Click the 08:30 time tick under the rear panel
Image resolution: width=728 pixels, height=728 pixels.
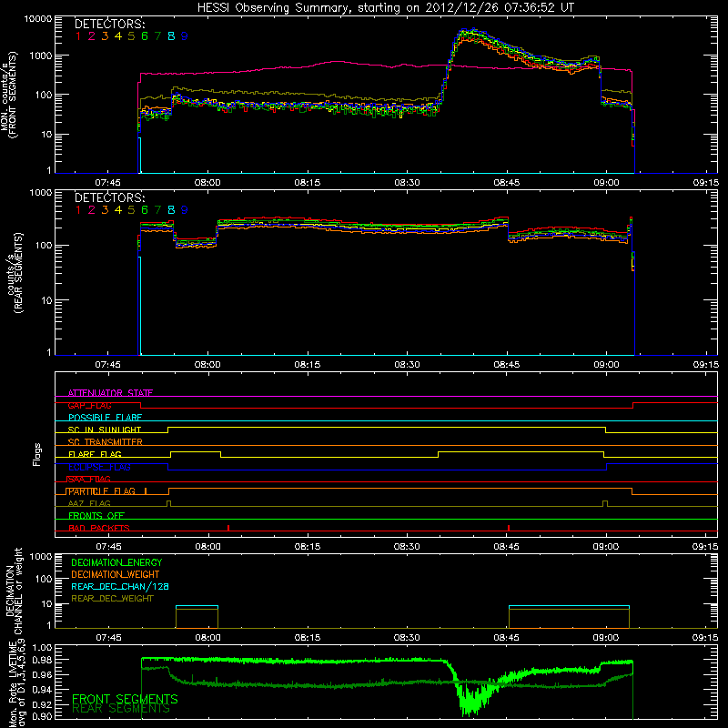click(x=407, y=365)
